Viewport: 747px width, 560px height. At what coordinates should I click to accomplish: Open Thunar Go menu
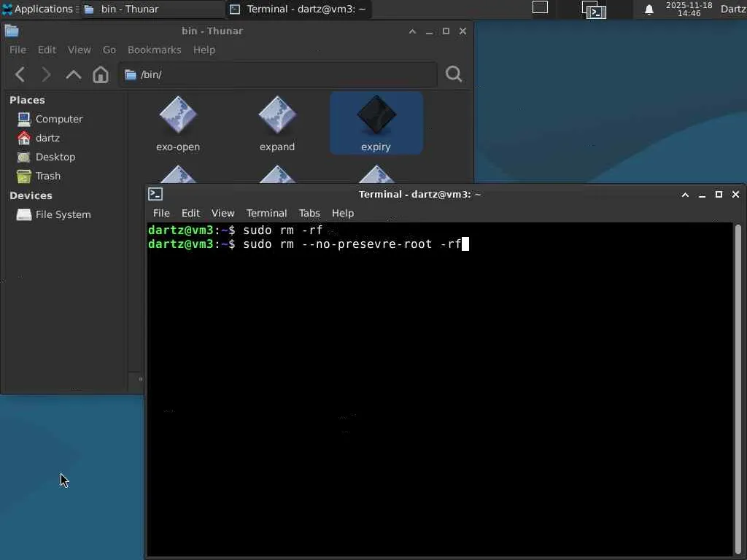point(109,50)
